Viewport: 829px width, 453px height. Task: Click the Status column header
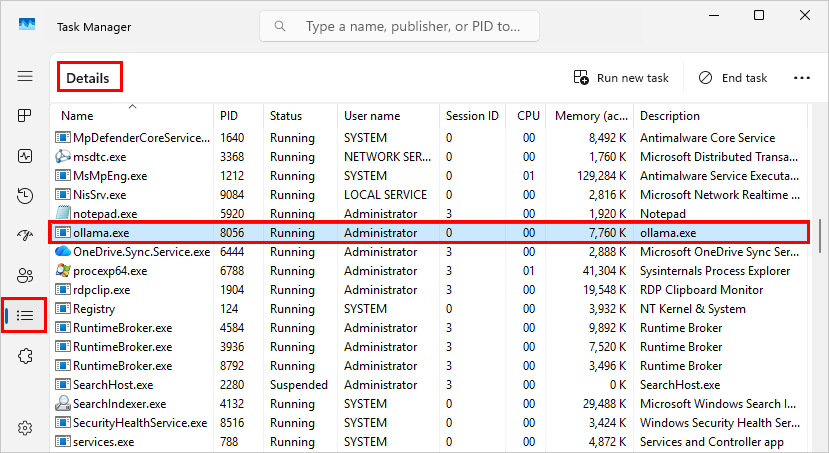(x=286, y=116)
